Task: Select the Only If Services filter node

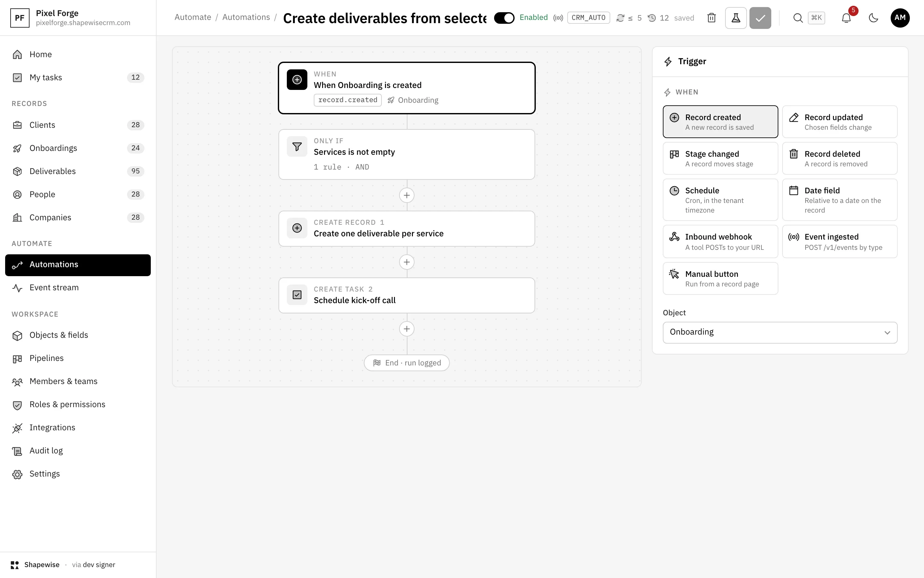Action: click(x=406, y=154)
